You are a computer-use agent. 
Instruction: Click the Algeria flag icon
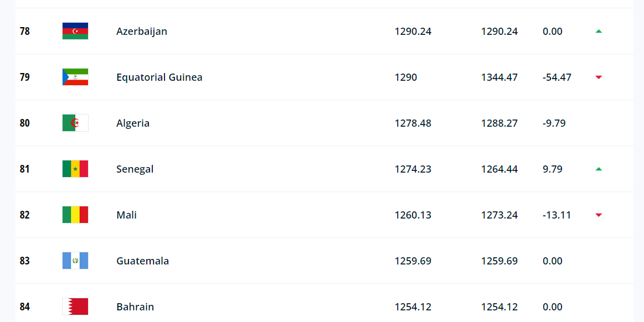[75, 123]
